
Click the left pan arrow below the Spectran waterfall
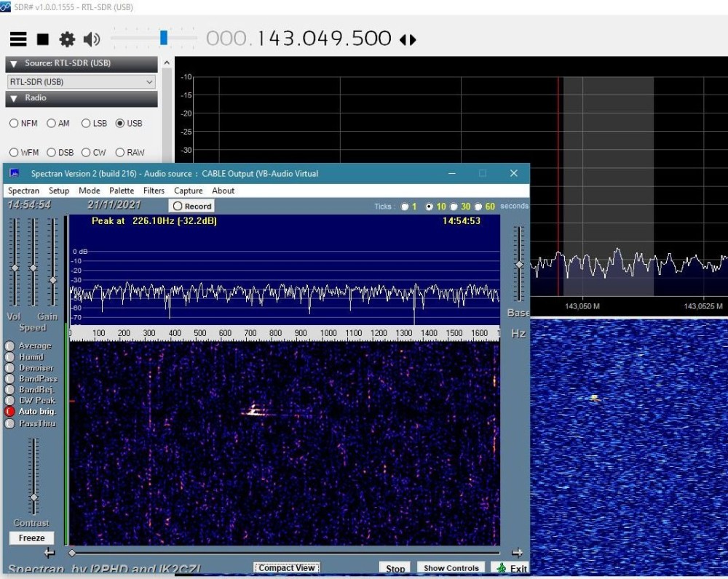pos(50,553)
